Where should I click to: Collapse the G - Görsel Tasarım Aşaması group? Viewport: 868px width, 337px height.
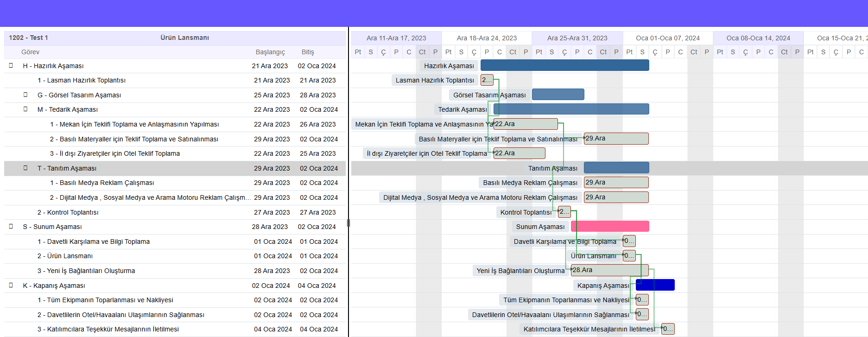click(26, 95)
